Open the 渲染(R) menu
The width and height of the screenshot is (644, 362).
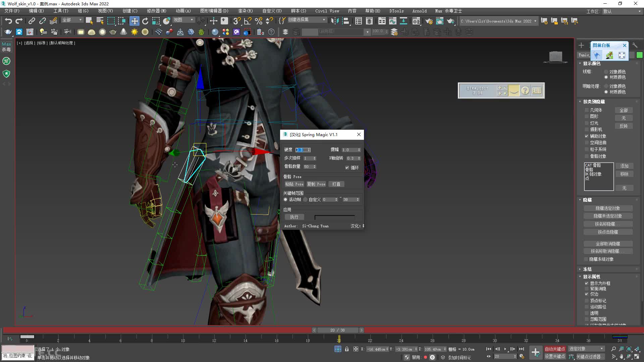pyautogui.click(x=245, y=11)
